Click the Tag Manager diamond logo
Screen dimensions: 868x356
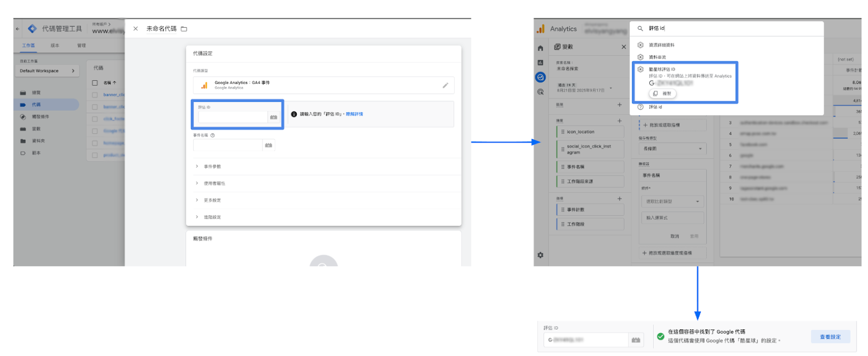point(33,29)
